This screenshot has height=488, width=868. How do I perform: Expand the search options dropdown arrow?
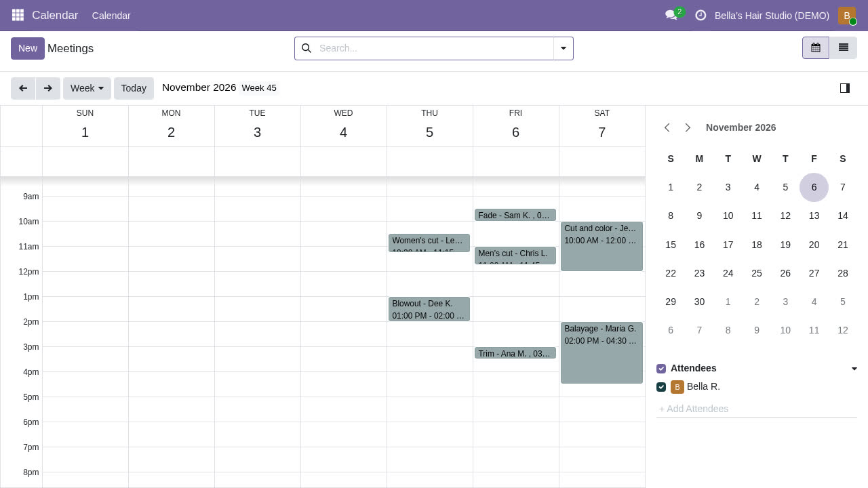click(564, 48)
